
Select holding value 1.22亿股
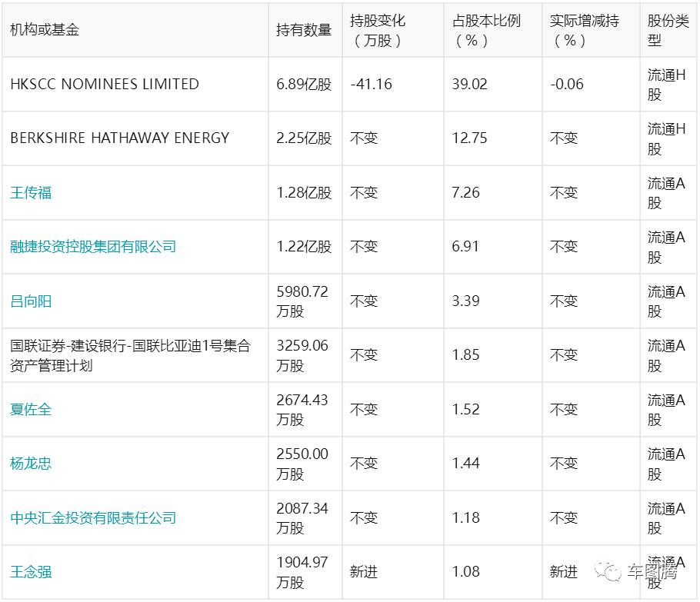coord(304,247)
